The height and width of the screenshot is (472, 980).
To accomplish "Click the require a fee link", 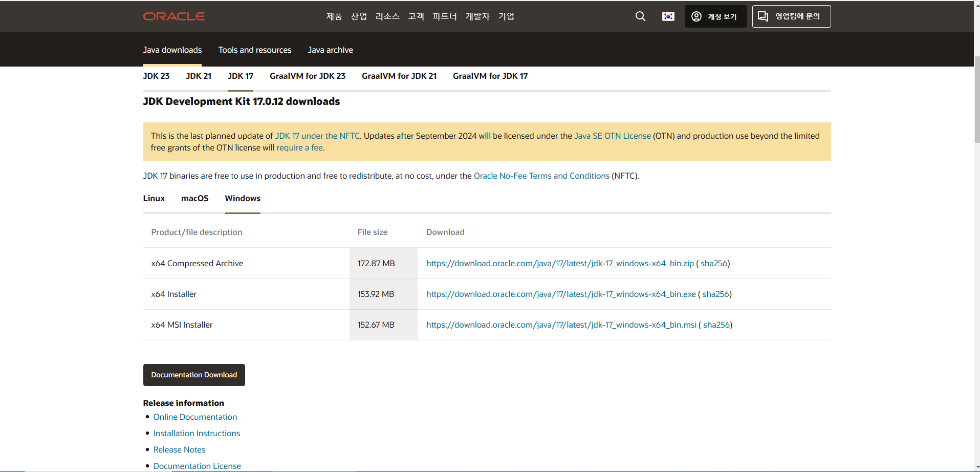I will pos(300,147).
